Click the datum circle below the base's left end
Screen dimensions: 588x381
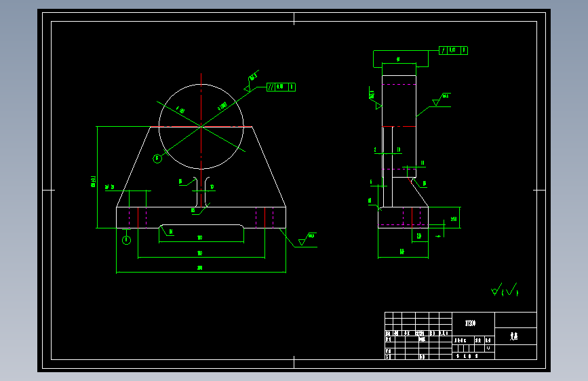[126, 240]
